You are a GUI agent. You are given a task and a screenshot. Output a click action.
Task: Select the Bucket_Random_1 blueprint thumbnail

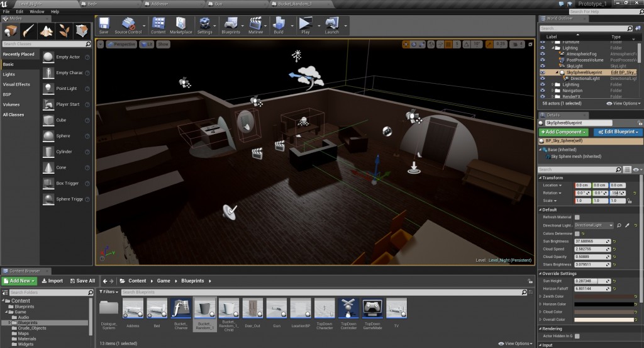[x=204, y=310]
